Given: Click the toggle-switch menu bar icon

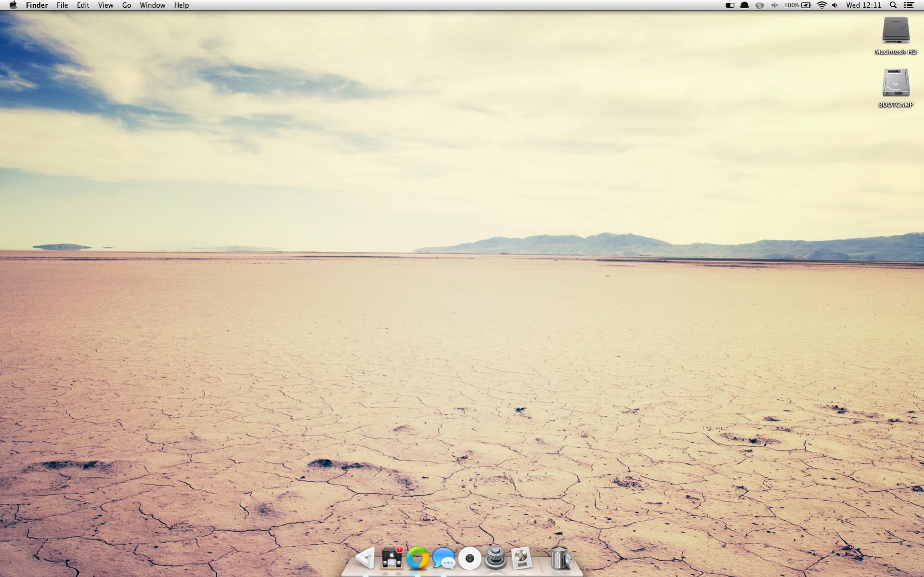Looking at the screenshot, I should click(x=729, y=5).
